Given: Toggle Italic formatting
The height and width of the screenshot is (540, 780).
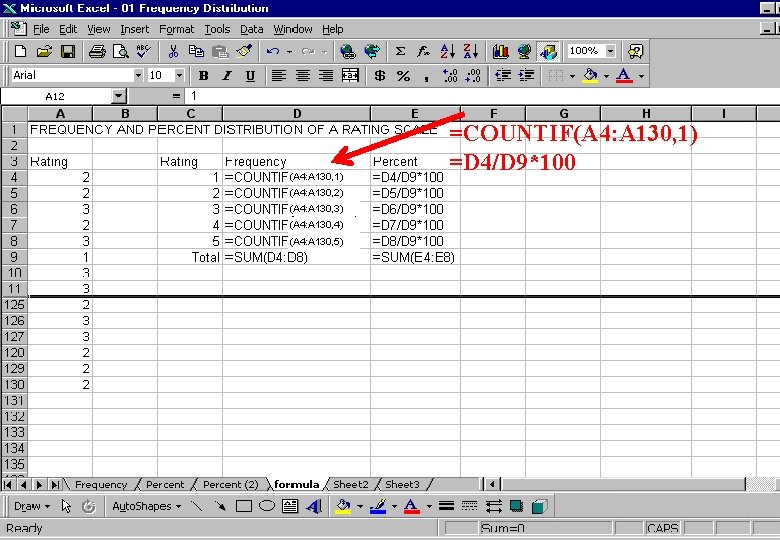Looking at the screenshot, I should [227, 76].
